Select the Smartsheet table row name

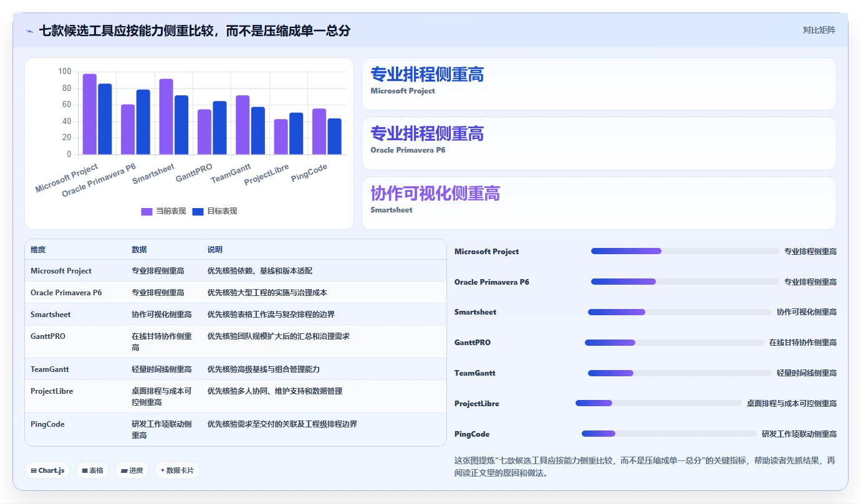[51, 314]
